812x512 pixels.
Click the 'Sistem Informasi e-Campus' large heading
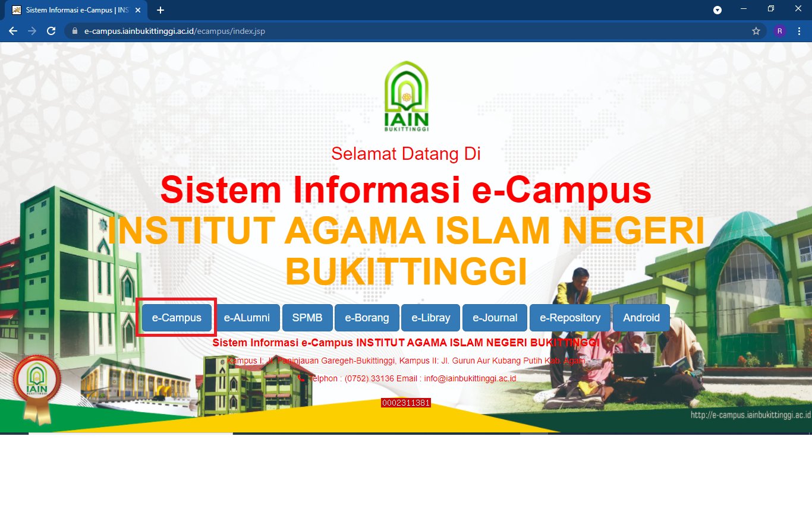(406, 189)
